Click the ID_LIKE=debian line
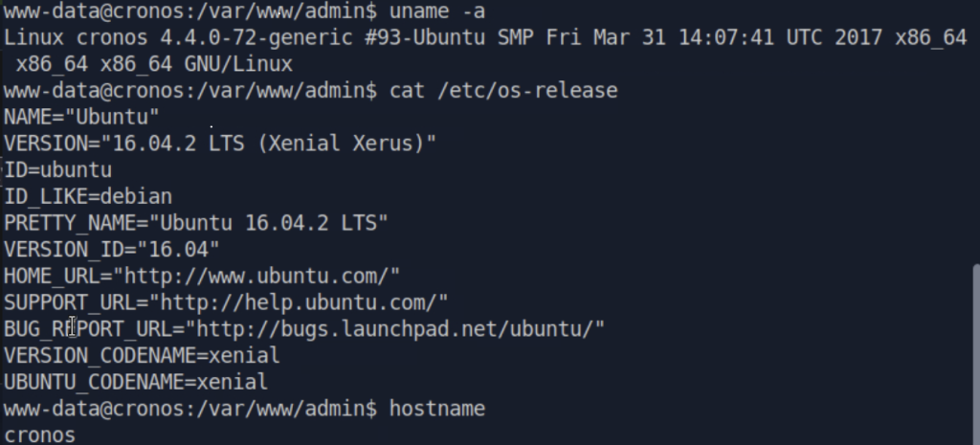This screenshot has width=980, height=445. 88,197
